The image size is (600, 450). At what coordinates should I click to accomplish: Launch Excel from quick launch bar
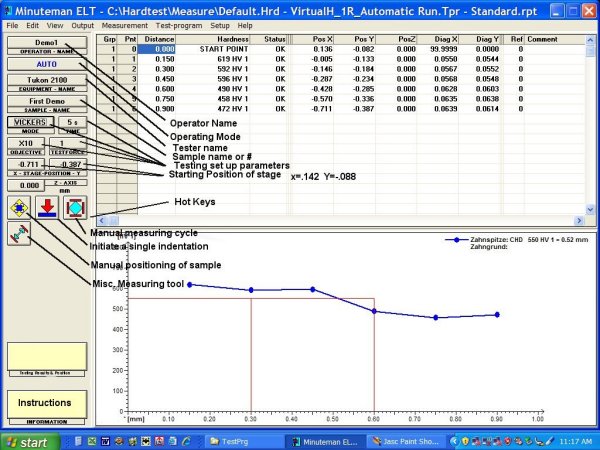click(x=92, y=441)
